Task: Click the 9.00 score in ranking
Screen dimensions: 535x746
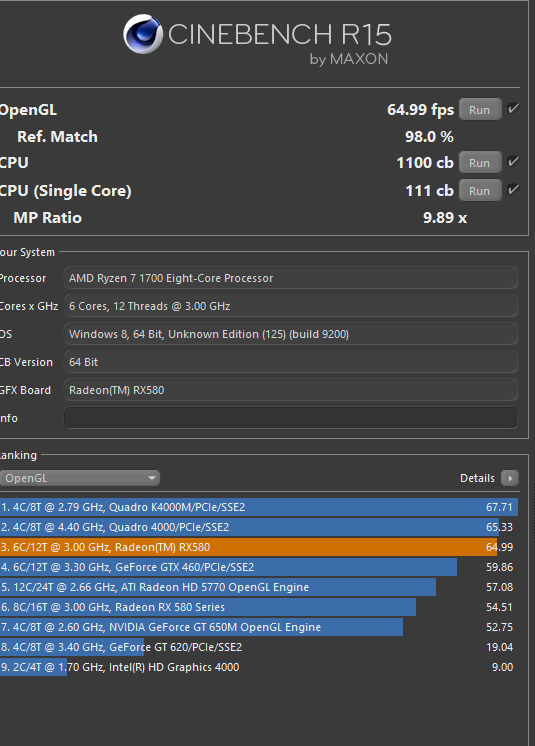Action: coord(502,667)
